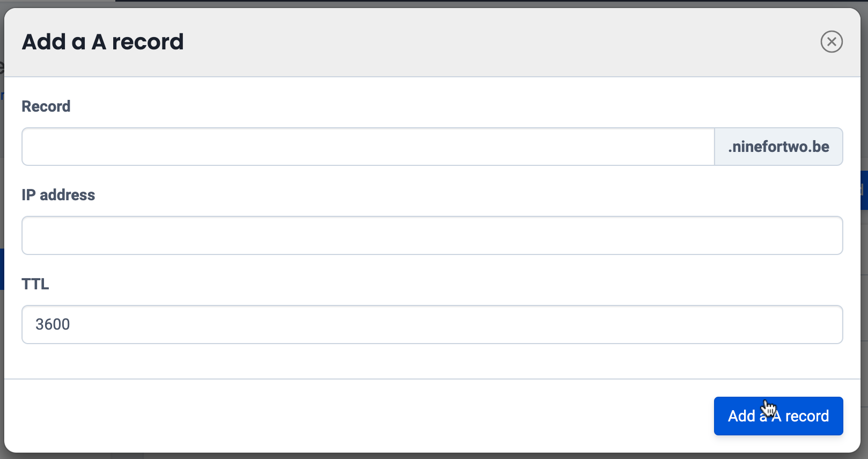868x459 pixels.
Task: Place cursor on the 3600 TTL value
Action: tap(53, 325)
